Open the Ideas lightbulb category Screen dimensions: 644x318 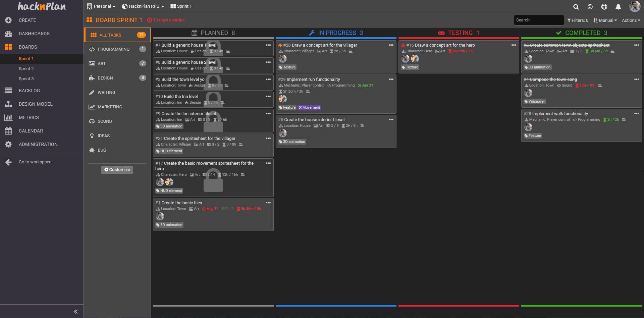103,136
